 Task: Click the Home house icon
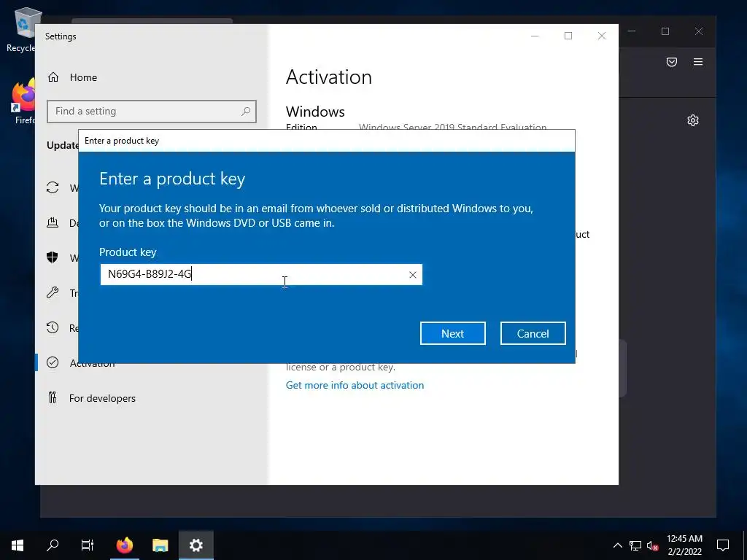[x=53, y=77]
